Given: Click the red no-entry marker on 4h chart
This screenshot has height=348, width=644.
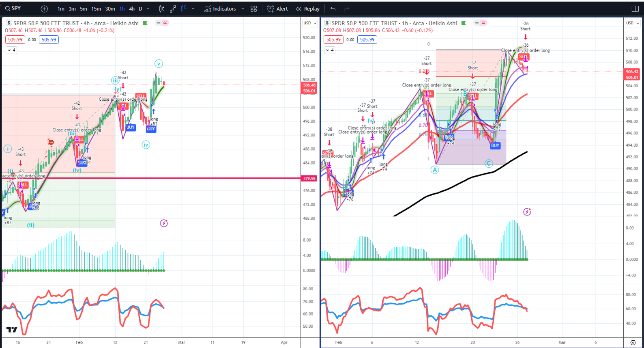Looking at the screenshot, I should pos(51,142).
